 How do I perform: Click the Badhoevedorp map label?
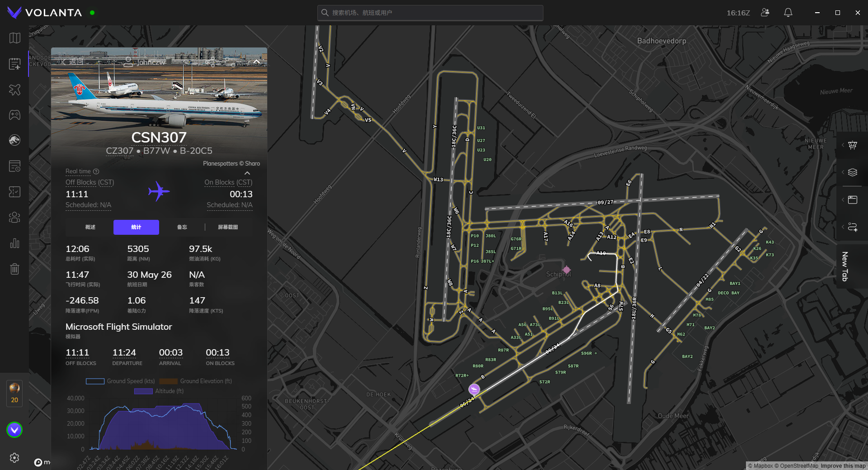661,41
